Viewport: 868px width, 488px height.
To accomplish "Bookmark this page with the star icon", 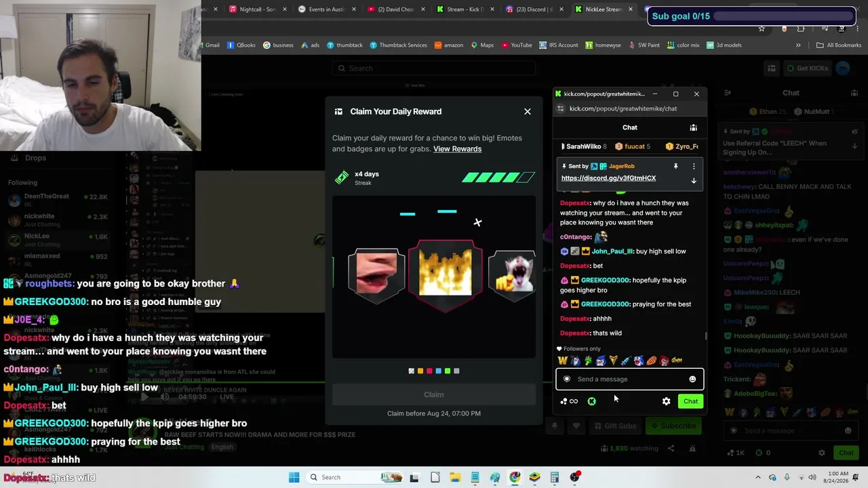I will click(762, 28).
